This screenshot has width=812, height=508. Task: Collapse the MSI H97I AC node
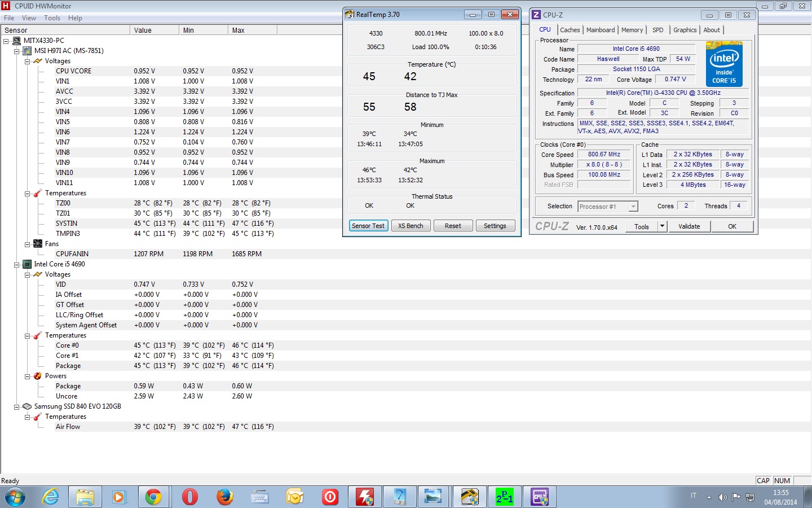point(17,51)
